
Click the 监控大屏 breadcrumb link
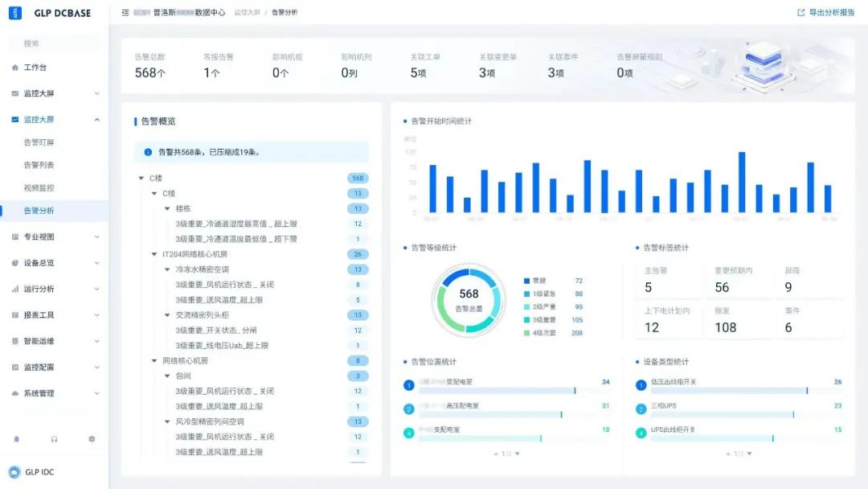247,13
